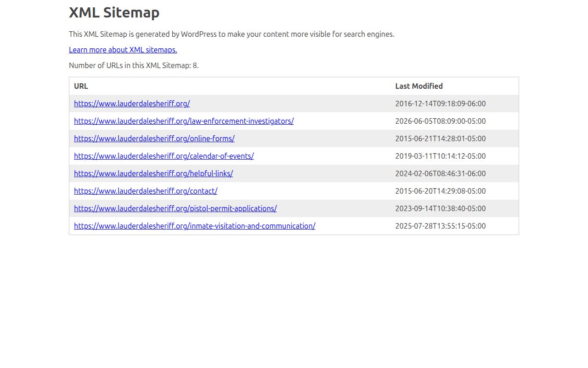Follow the inmate-visitation-and-communication URL
This screenshot has width=588, height=368.
point(195,226)
